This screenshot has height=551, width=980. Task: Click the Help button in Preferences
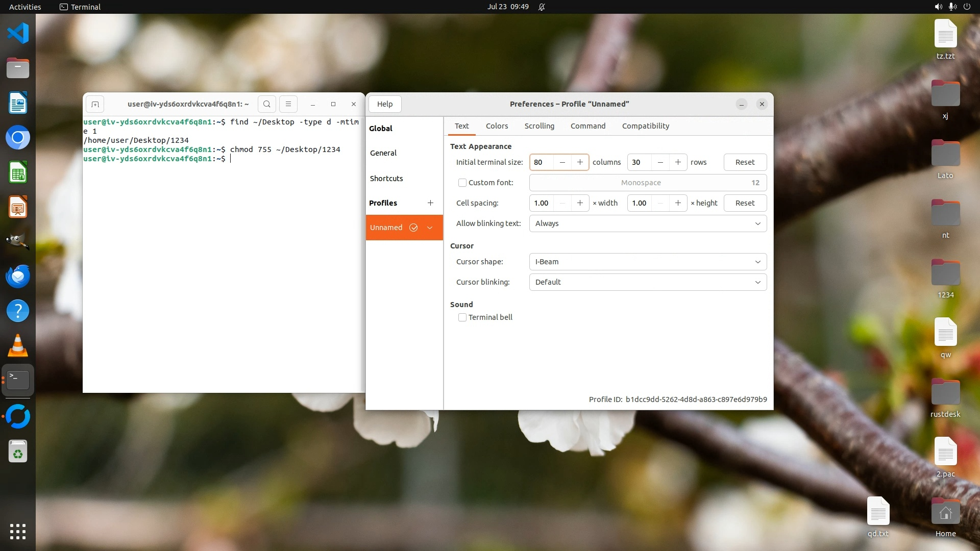click(x=385, y=104)
